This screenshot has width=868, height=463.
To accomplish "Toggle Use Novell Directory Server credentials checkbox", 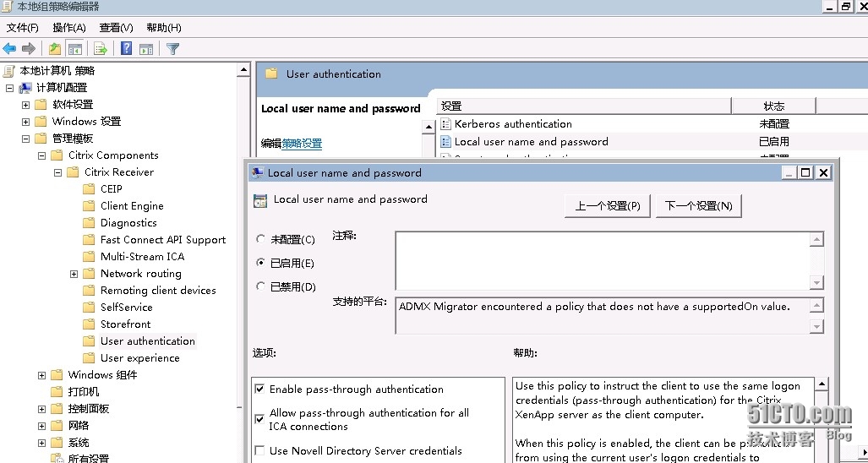I will (x=259, y=450).
